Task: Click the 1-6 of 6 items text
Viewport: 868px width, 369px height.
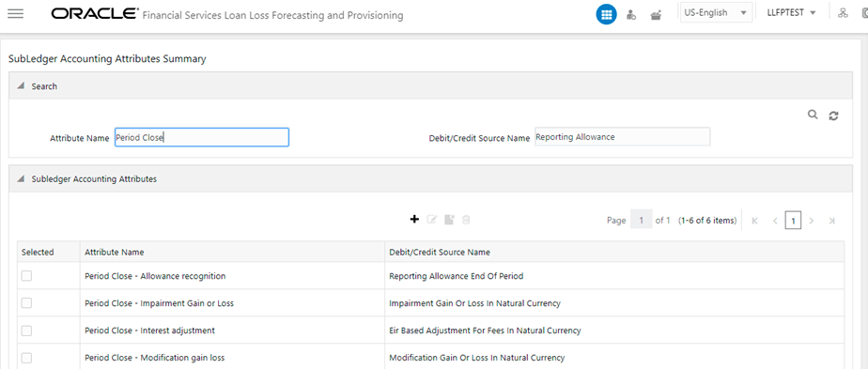Action: point(707,221)
